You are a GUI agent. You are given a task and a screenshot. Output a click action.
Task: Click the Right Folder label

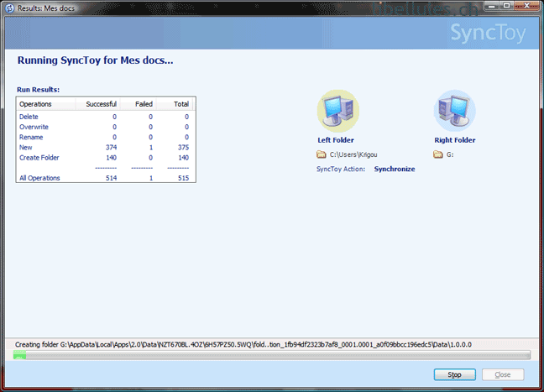pyautogui.click(x=455, y=140)
